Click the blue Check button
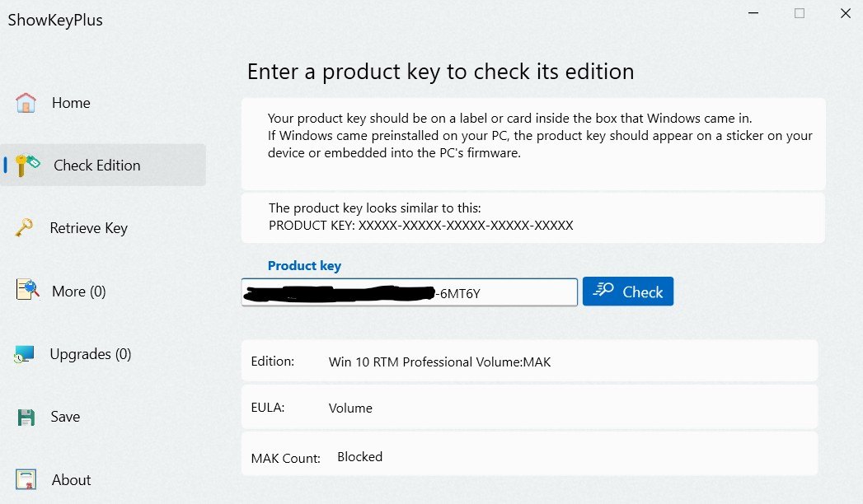The width and height of the screenshot is (863, 504). 628,292
